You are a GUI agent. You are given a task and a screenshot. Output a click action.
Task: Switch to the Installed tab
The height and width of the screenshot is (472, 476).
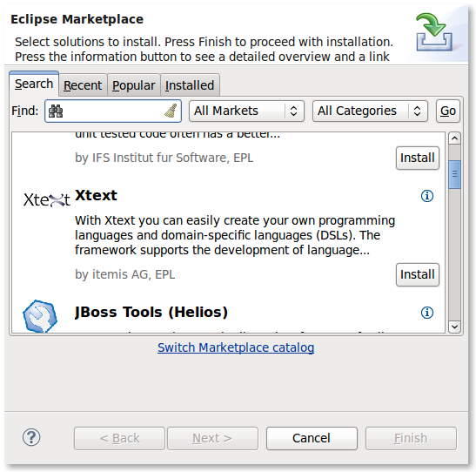[190, 85]
